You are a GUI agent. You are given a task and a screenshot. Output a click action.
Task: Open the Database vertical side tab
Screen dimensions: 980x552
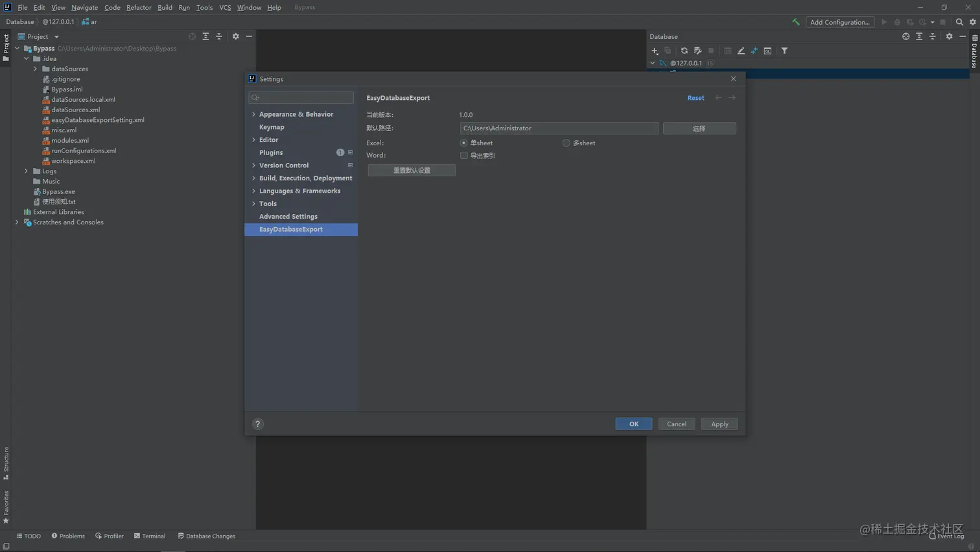tap(974, 51)
